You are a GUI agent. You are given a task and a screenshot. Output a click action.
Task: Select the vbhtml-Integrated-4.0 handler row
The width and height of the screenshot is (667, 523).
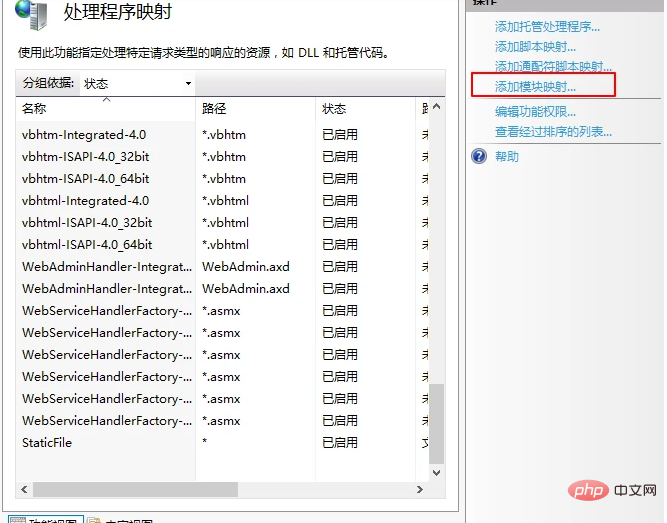222,201
